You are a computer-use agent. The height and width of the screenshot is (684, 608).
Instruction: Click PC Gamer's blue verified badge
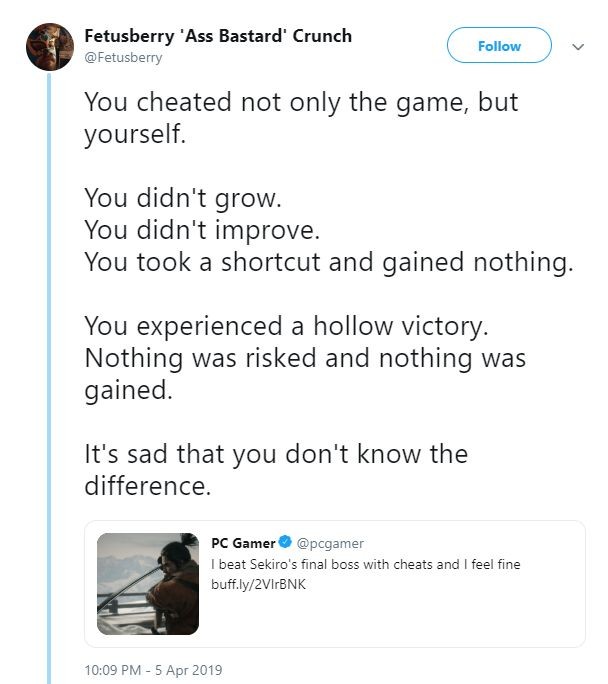point(285,543)
